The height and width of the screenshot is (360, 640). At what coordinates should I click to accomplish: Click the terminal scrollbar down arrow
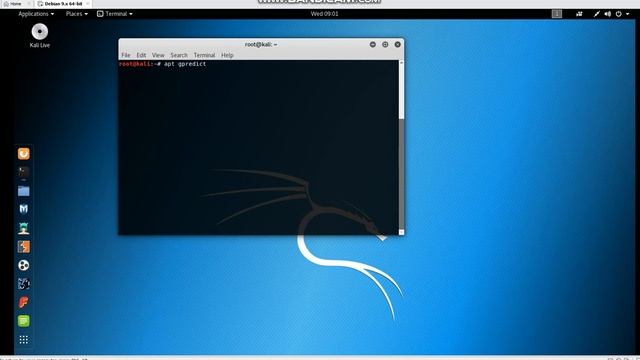point(401,232)
